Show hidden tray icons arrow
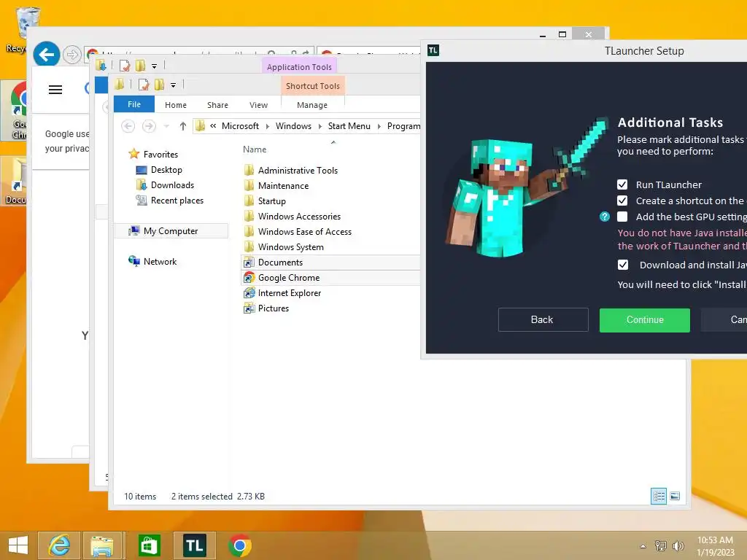 pyautogui.click(x=643, y=546)
